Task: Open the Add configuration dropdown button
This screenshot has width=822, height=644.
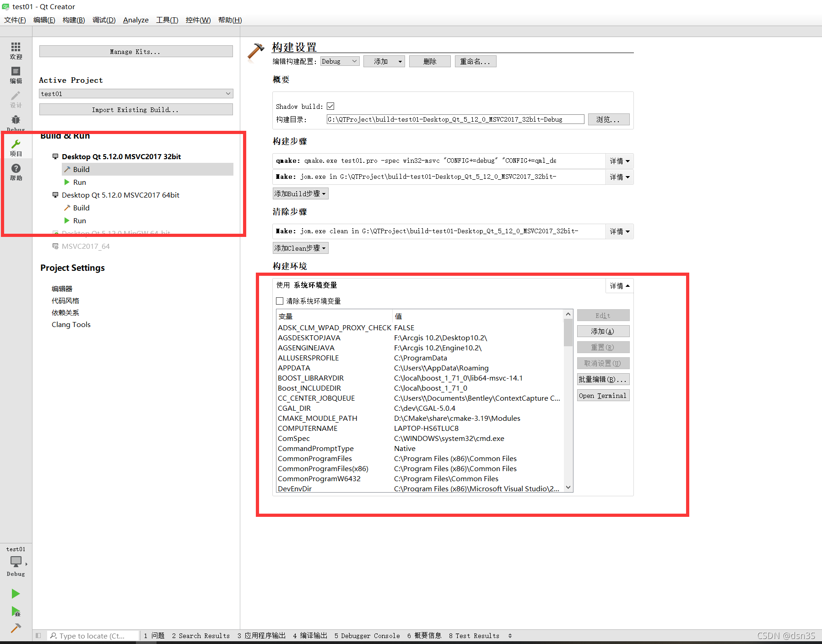Action: 384,61
